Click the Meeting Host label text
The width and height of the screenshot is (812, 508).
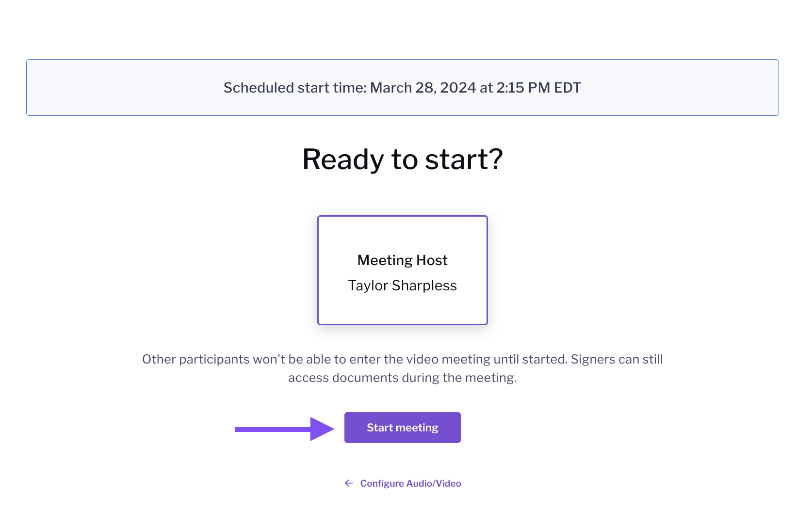[x=402, y=260]
